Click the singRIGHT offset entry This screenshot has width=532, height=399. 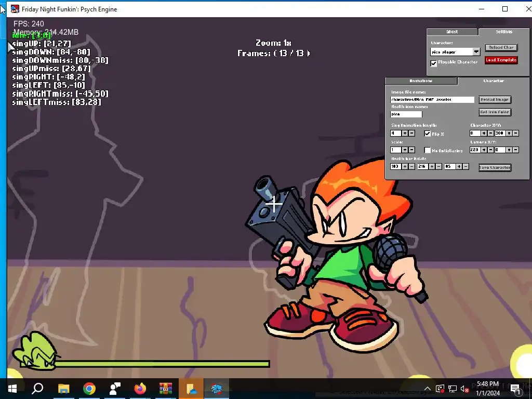[48, 77]
